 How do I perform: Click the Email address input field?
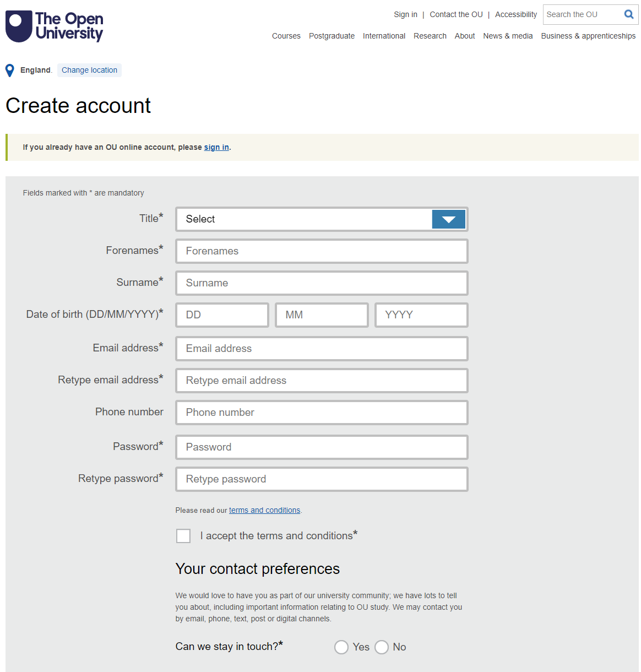coord(322,349)
